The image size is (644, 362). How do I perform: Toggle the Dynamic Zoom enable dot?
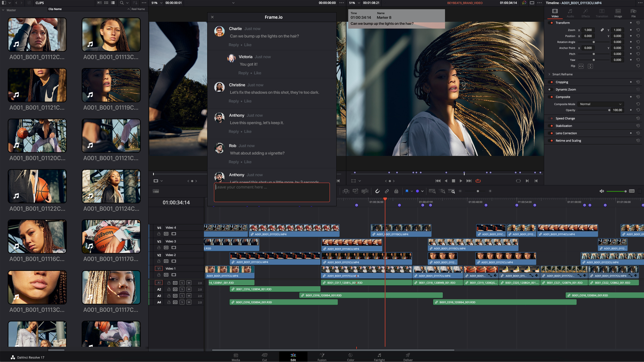[550, 90]
